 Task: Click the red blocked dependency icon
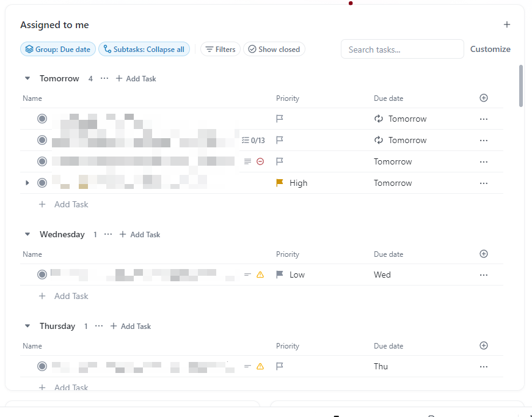[260, 161]
